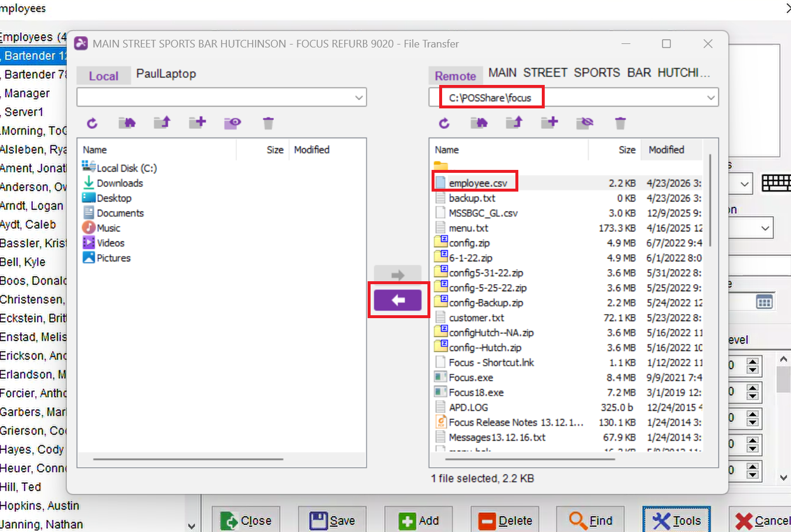Click the remote file list vertical scrollbar
Viewport: 791px width, 532px height.
710,199
